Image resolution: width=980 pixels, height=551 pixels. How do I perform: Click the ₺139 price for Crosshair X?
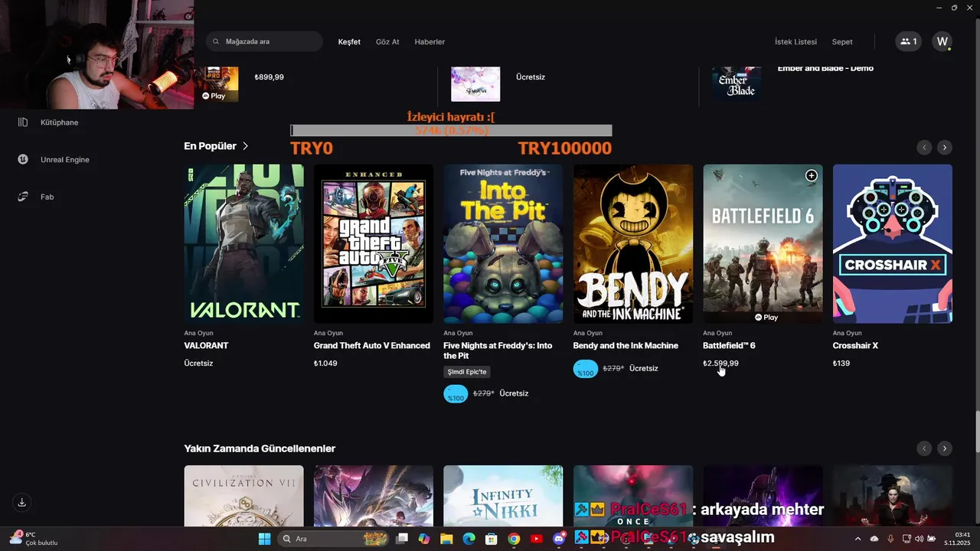coord(841,364)
